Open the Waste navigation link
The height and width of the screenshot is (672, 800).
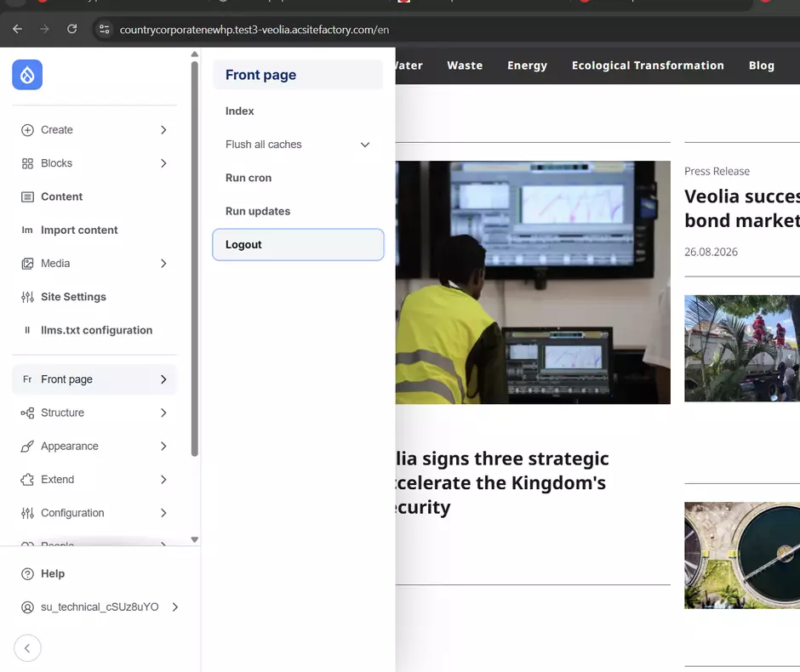(x=465, y=65)
